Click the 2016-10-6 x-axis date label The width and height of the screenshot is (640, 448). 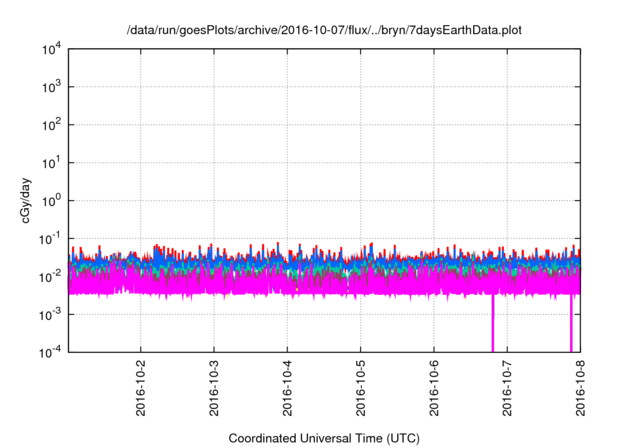tap(434, 388)
